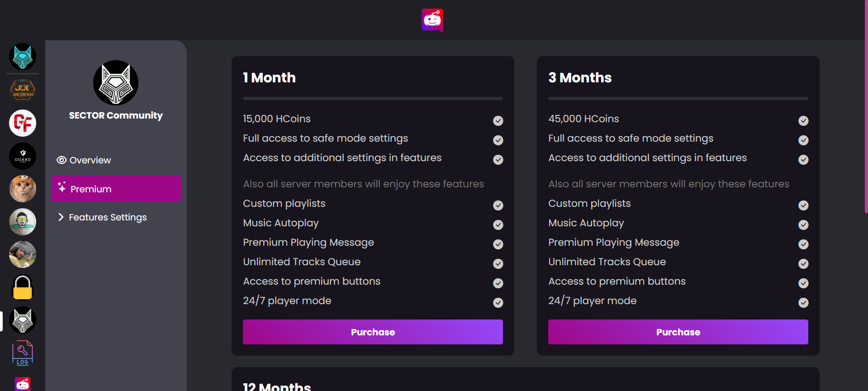Select the GUARD server icon
The height and width of the screenshot is (391, 868).
coord(22,156)
